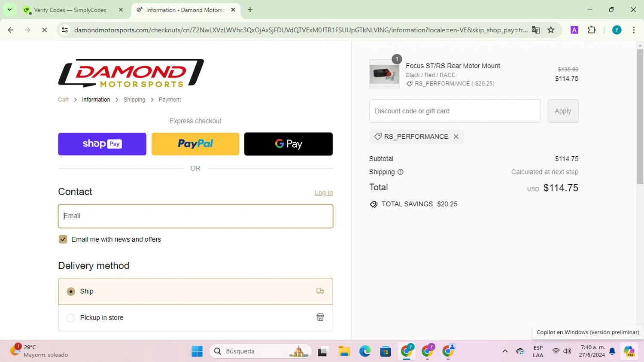This screenshot has width=644, height=362.
Task: Show hidden system tray icons
Action: [x=505, y=351]
